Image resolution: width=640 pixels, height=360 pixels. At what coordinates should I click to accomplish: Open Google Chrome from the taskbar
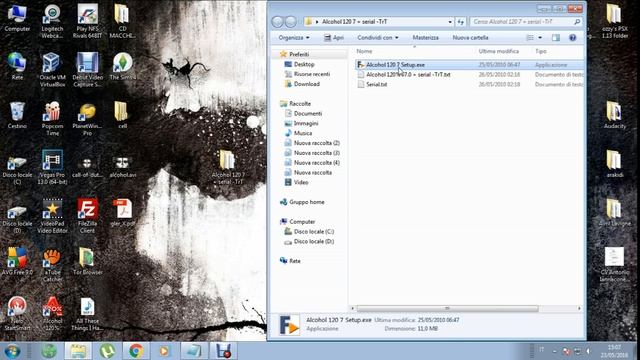(136, 351)
